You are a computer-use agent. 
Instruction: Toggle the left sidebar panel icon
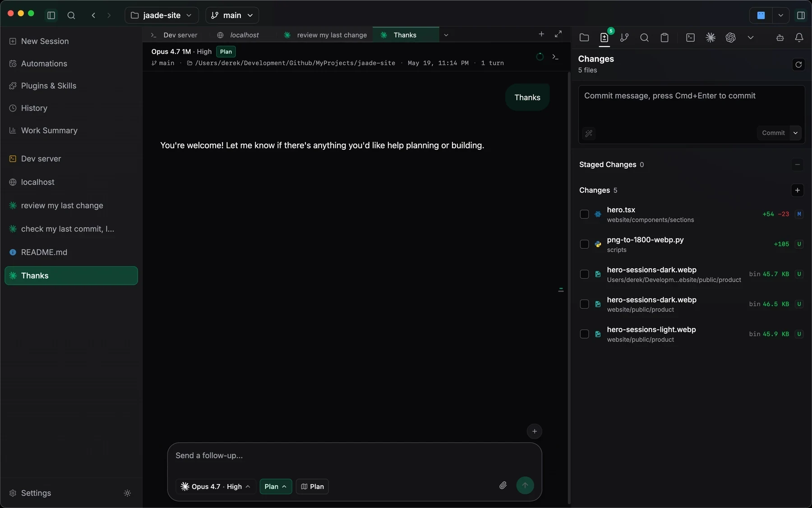pyautogui.click(x=51, y=15)
